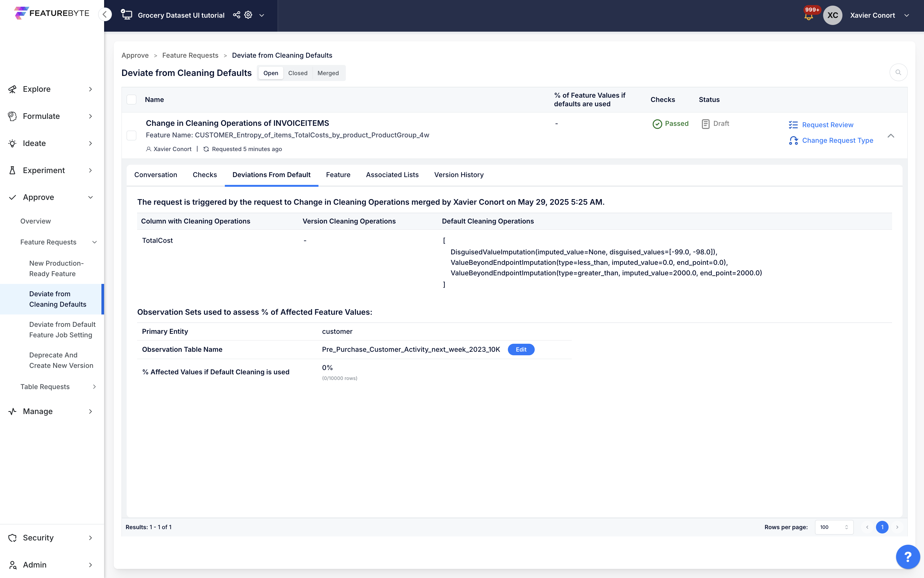
Task: Click the green Passed check icon
Action: point(657,124)
